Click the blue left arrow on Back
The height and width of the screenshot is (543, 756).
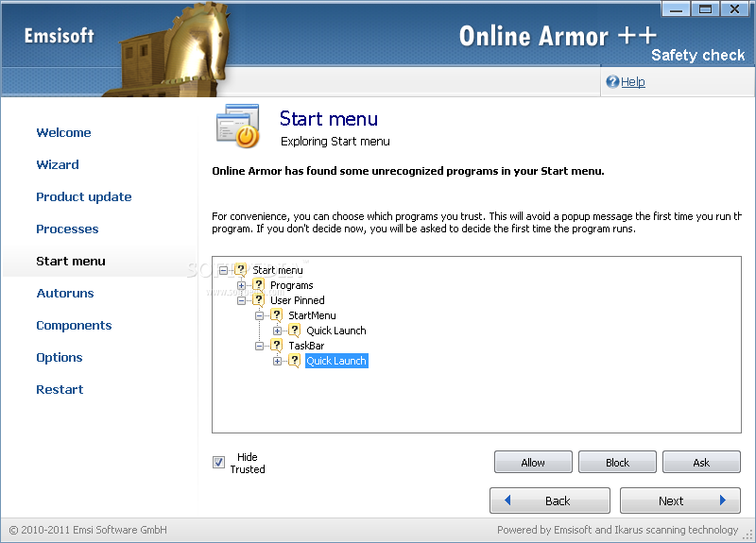(507, 501)
